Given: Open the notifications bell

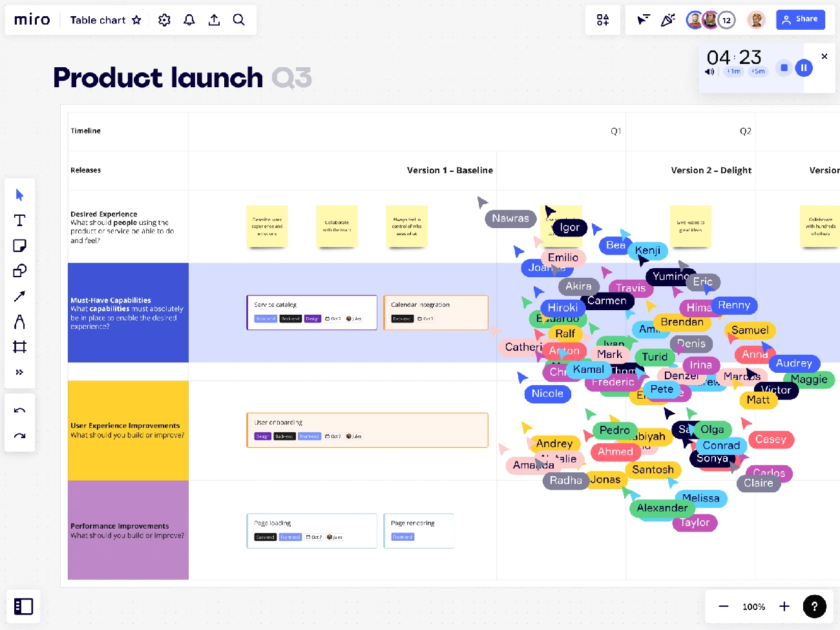Looking at the screenshot, I should (x=189, y=20).
